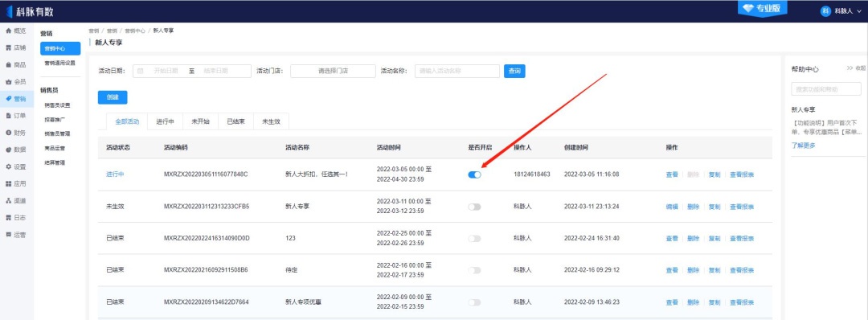Open the 概览 overview sidebar item

coord(16,31)
